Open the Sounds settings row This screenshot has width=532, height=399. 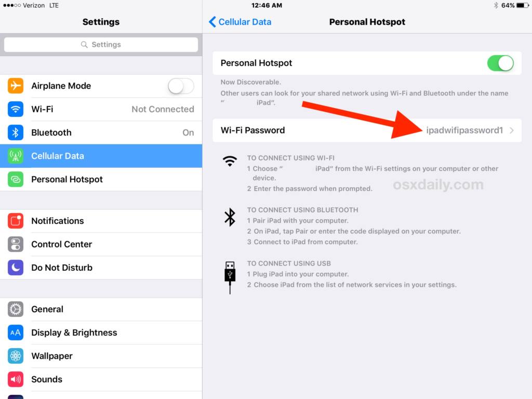point(101,379)
